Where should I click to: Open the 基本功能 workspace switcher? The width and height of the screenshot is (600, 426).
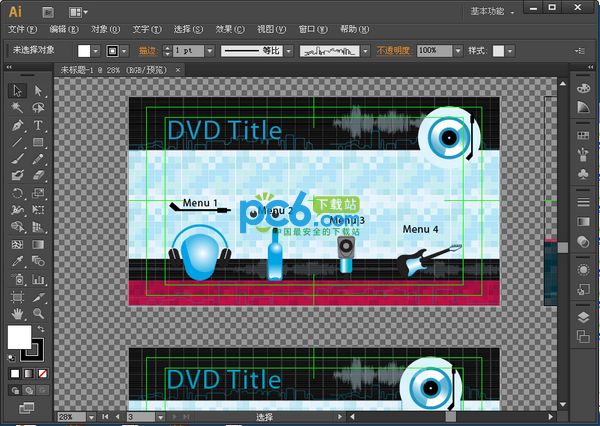(492, 11)
